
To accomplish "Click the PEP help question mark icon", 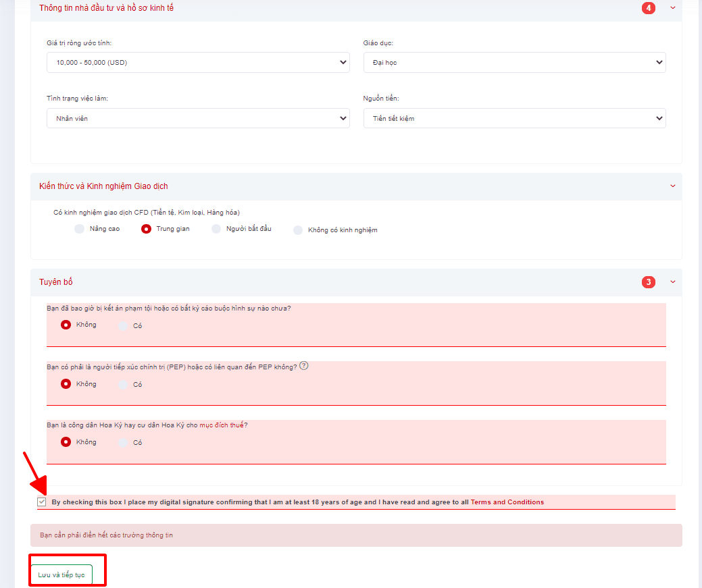I will (303, 366).
